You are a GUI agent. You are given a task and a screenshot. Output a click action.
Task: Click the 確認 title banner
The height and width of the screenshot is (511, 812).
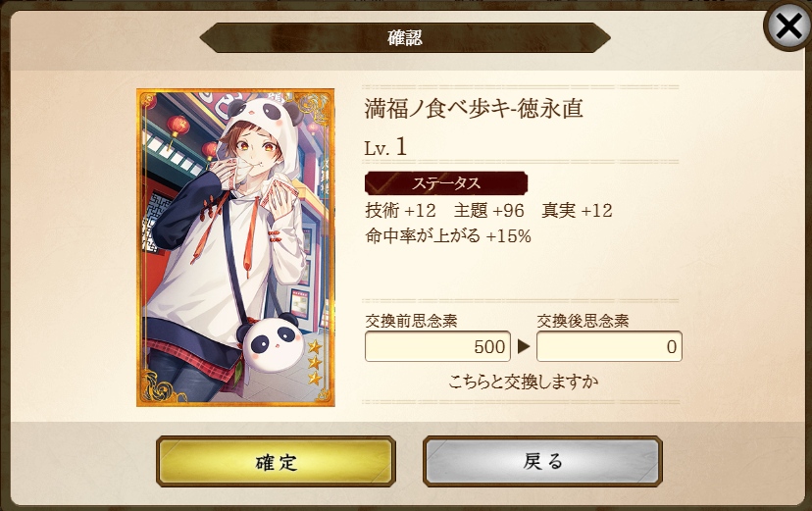tap(405, 37)
